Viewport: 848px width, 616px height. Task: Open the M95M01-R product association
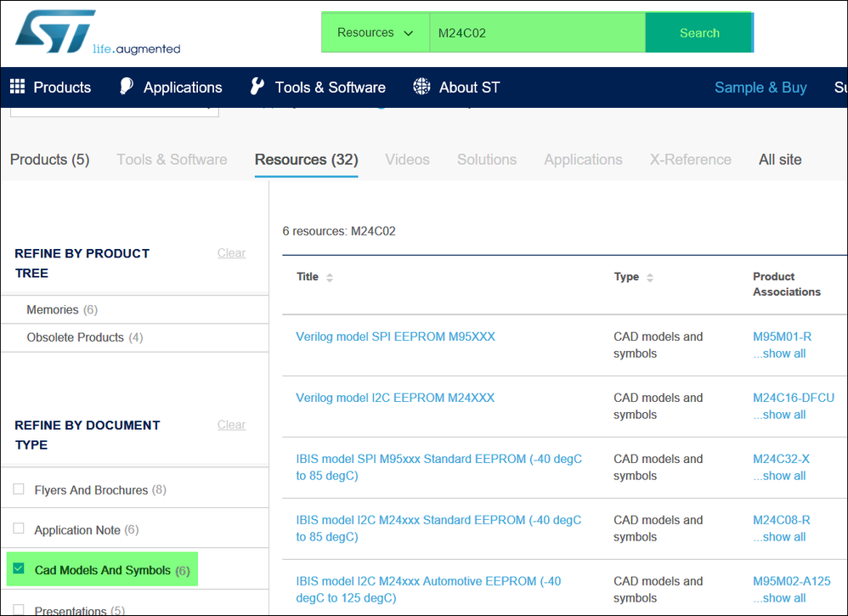782,337
